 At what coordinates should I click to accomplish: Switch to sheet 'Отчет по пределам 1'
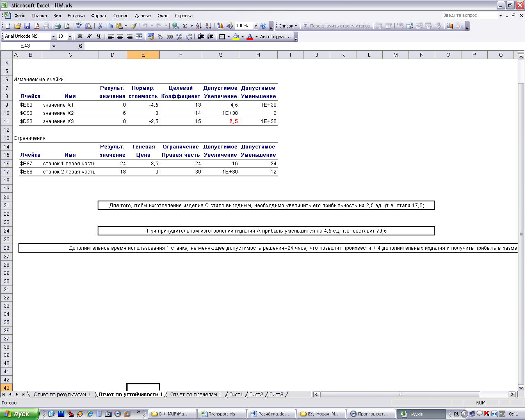196,395
